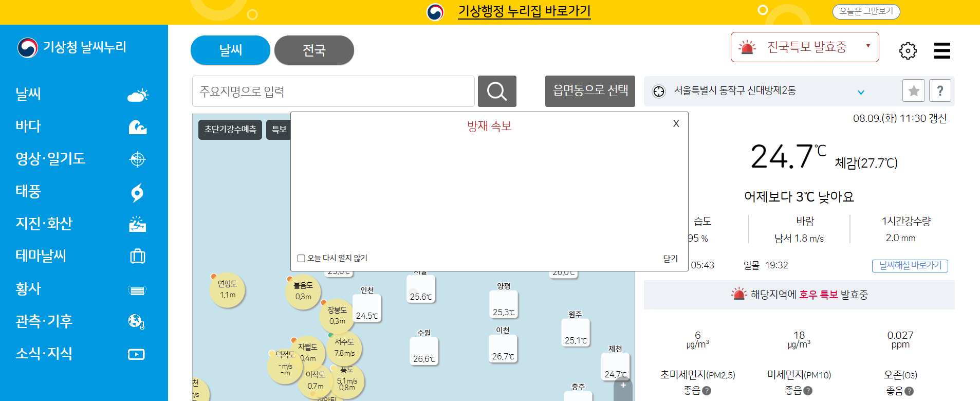This screenshot has height=401, width=980.
Task: Click the 수원 26.6℃ map marker
Action: pyautogui.click(x=424, y=351)
